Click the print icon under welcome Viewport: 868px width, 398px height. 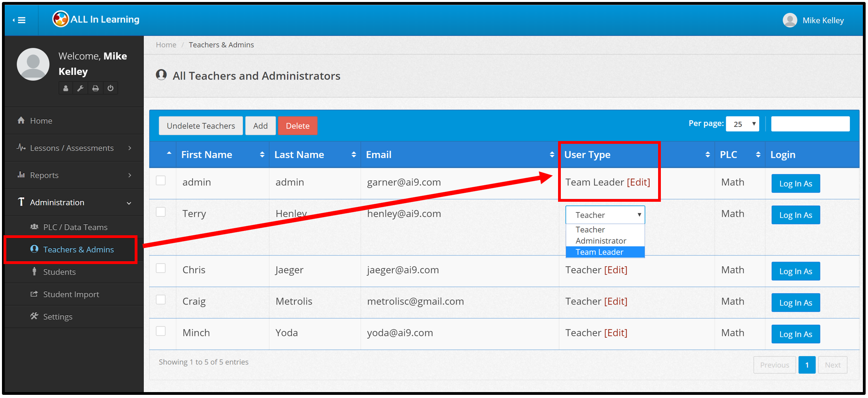[x=95, y=88]
